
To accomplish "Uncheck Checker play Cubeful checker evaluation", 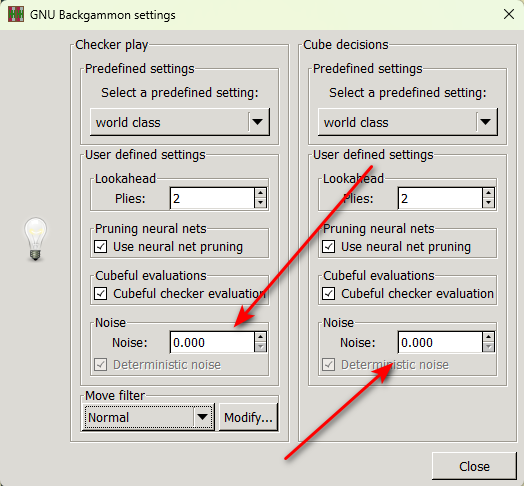I will [x=101, y=293].
